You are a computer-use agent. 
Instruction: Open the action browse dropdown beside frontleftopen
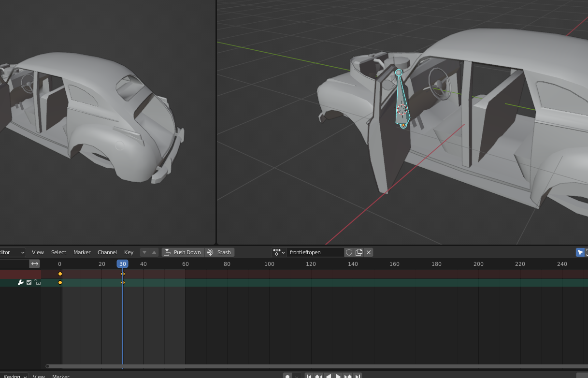(279, 252)
